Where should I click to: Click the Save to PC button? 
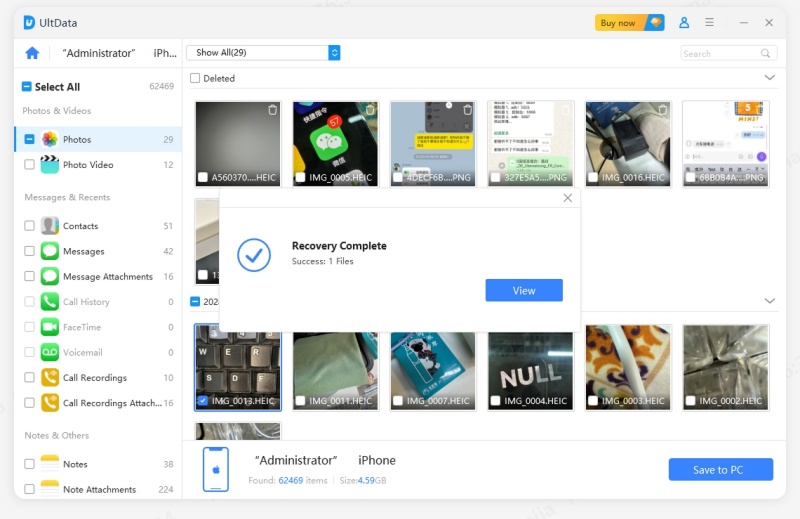(720, 470)
